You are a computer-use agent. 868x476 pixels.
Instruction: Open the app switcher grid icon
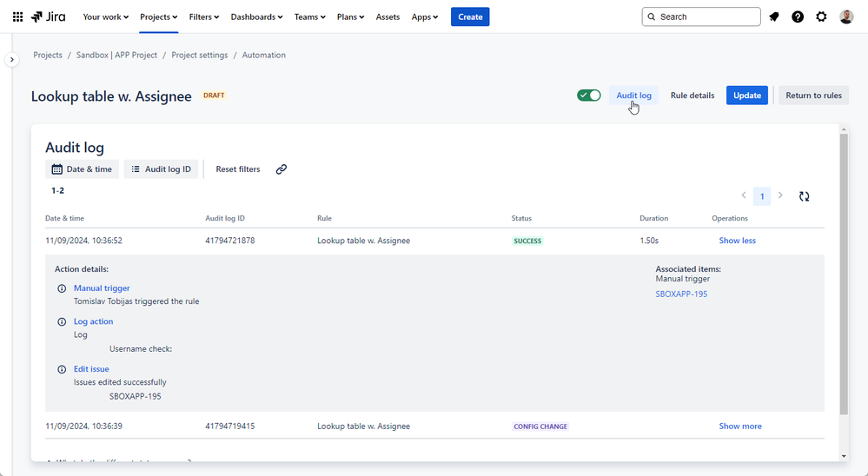click(x=17, y=17)
